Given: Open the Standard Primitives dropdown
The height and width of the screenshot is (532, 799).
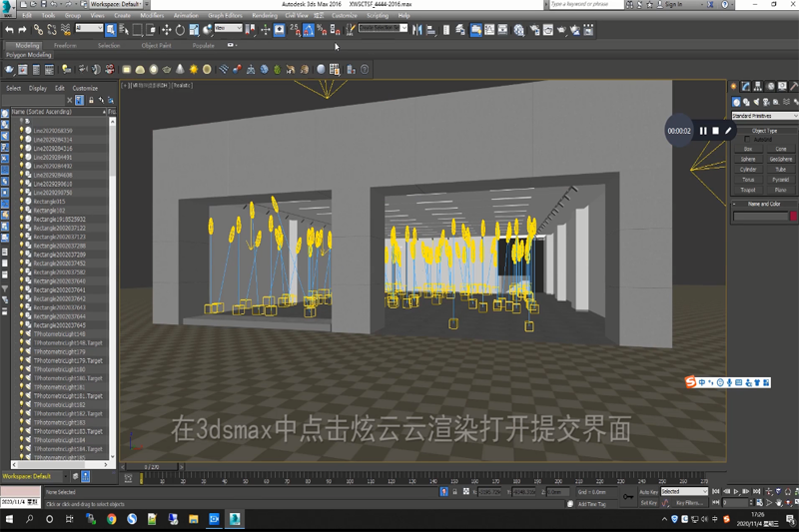Looking at the screenshot, I should click(764, 116).
